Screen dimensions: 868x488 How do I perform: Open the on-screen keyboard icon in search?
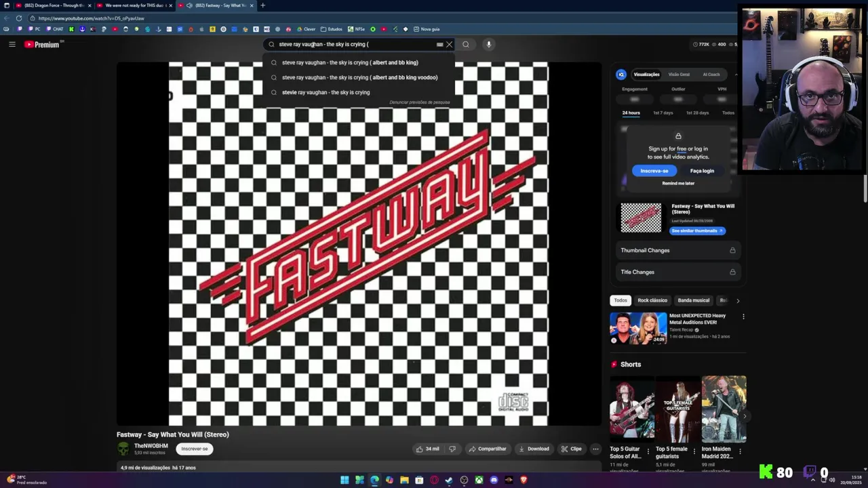(439, 44)
